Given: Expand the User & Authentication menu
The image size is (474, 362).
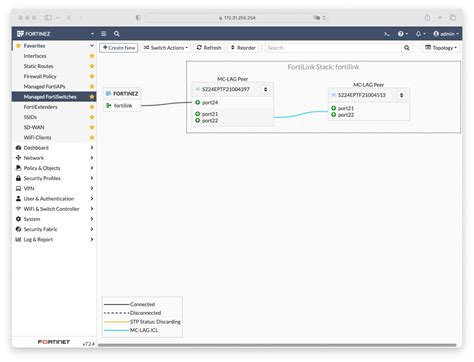Looking at the screenshot, I should [x=54, y=199].
